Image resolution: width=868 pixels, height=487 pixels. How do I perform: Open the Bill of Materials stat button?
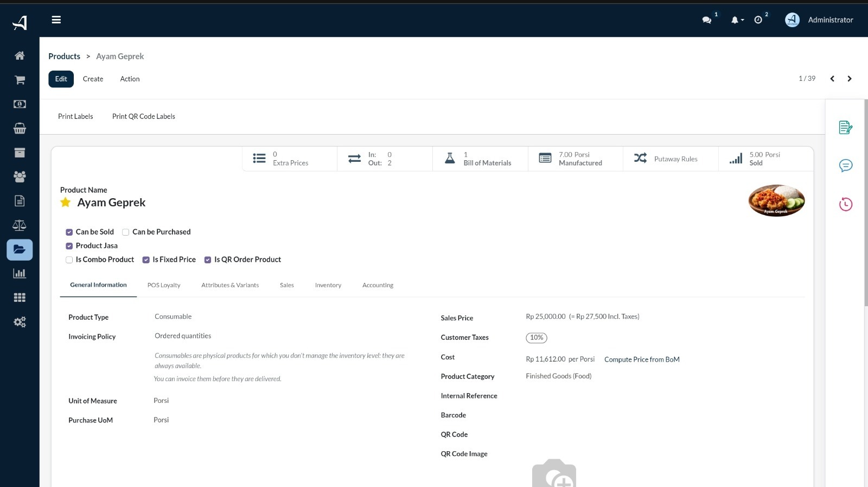(480, 159)
